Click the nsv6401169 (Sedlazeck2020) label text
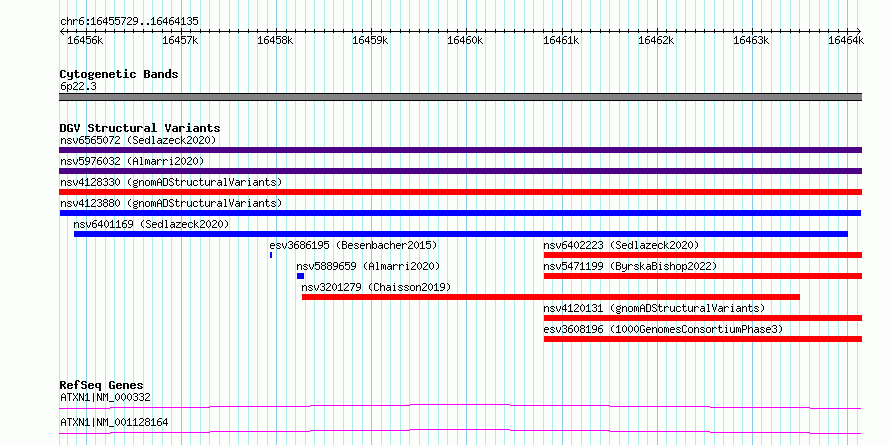 (152, 224)
